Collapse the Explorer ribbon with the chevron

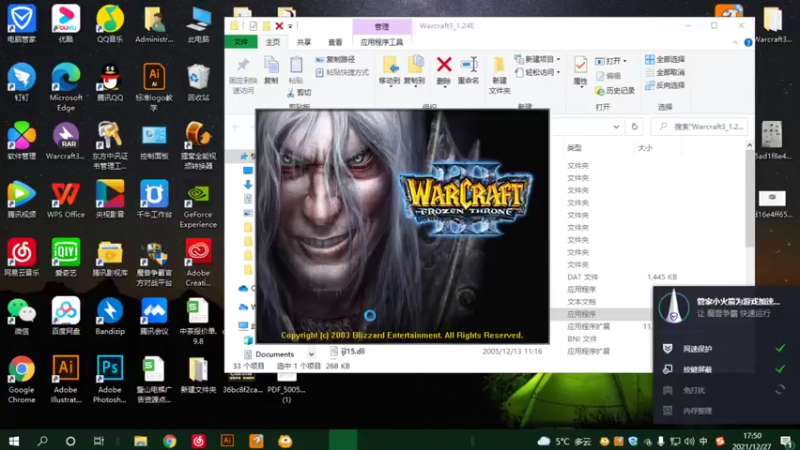735,42
